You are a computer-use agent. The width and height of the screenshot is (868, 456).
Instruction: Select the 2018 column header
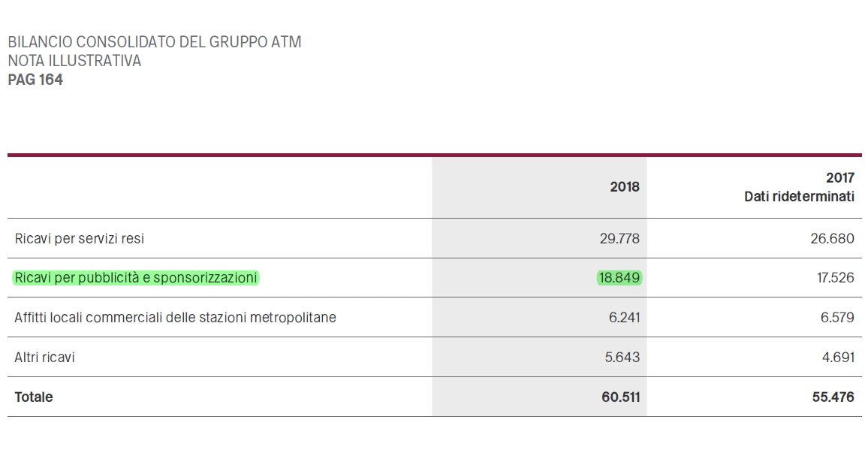(625, 187)
